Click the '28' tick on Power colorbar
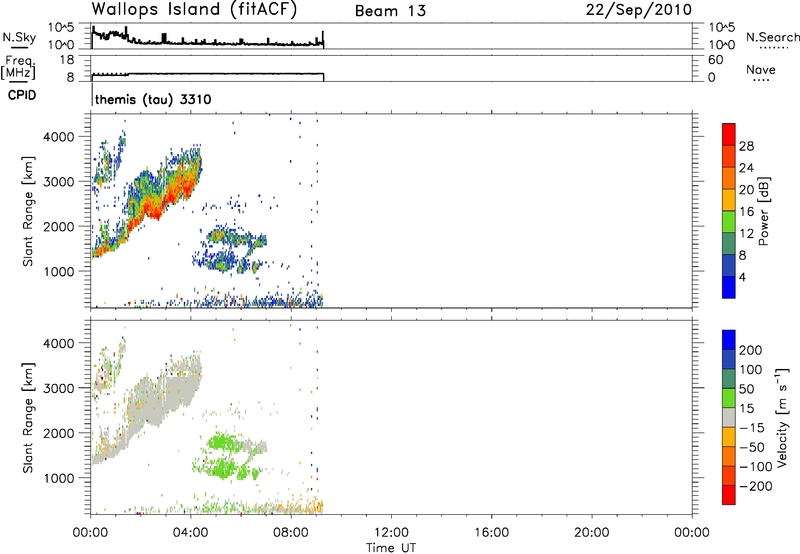This screenshot has height=554, width=800. 746,146
